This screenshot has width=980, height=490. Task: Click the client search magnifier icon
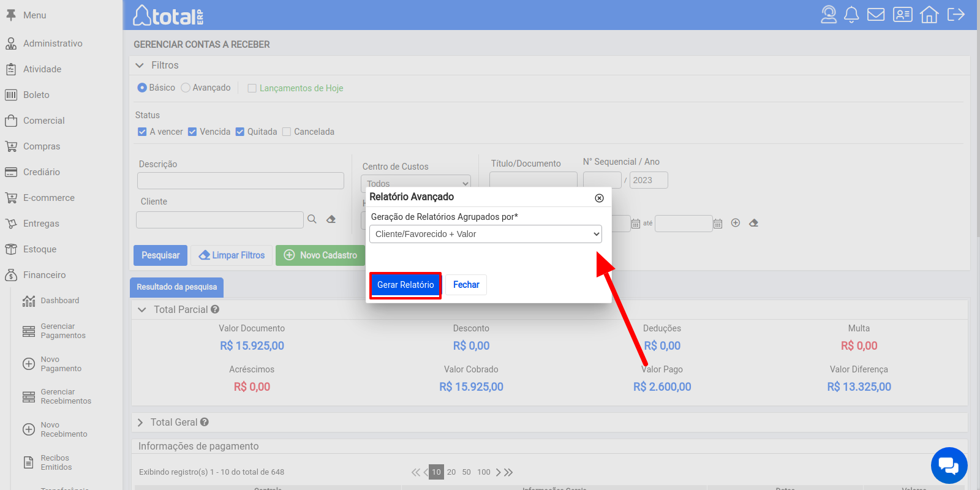(x=312, y=219)
